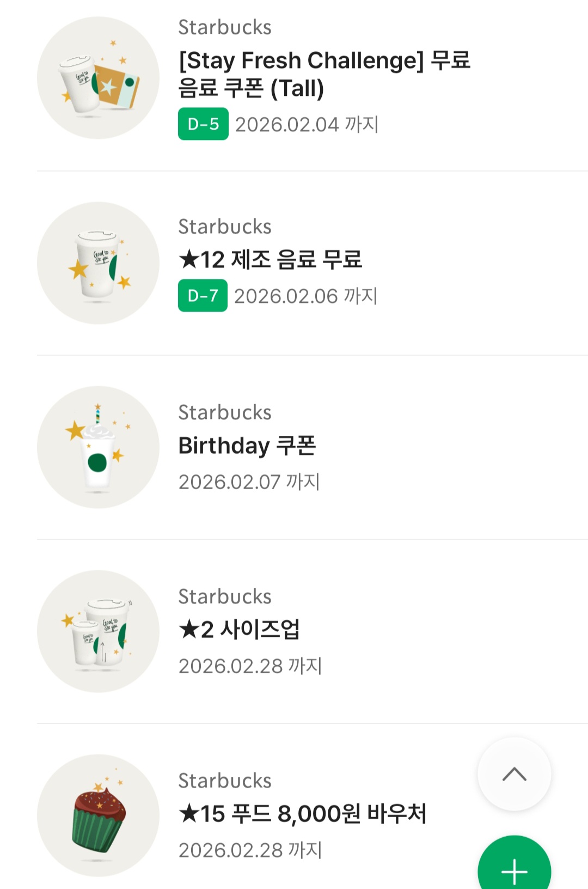Select ★15 푸드 8,000원 바우처 coupon
The width and height of the screenshot is (588, 889).
tap(303, 814)
